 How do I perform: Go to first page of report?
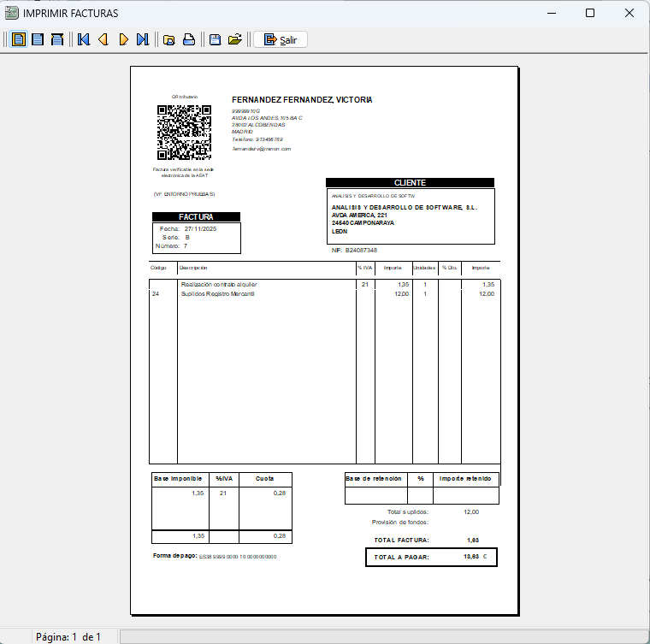click(x=84, y=39)
